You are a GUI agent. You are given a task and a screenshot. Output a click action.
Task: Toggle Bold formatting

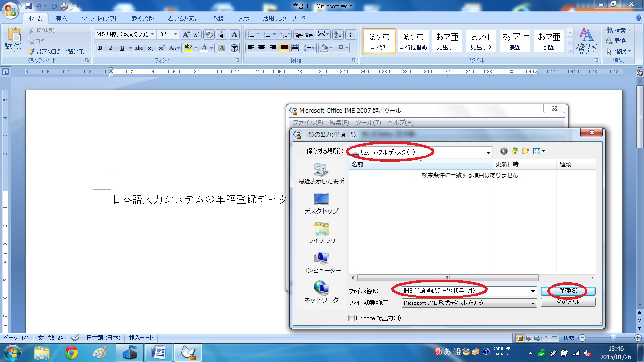click(100, 48)
